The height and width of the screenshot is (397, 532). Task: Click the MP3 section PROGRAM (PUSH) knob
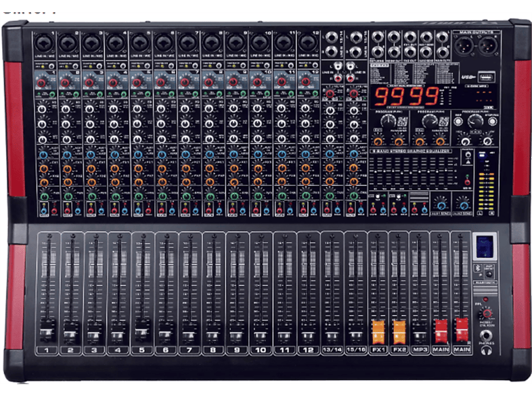tap(475, 121)
